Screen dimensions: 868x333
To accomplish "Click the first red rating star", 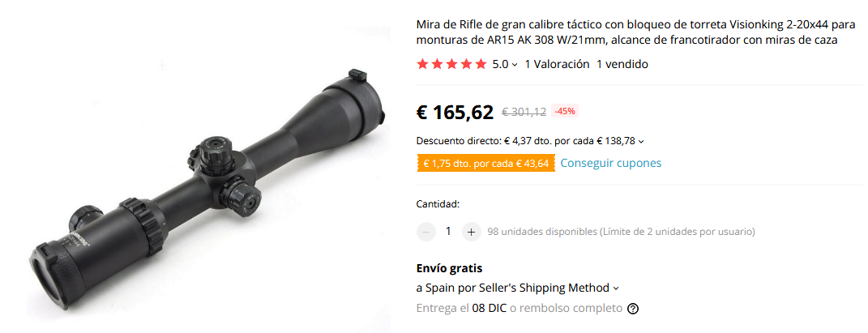I will point(423,64).
